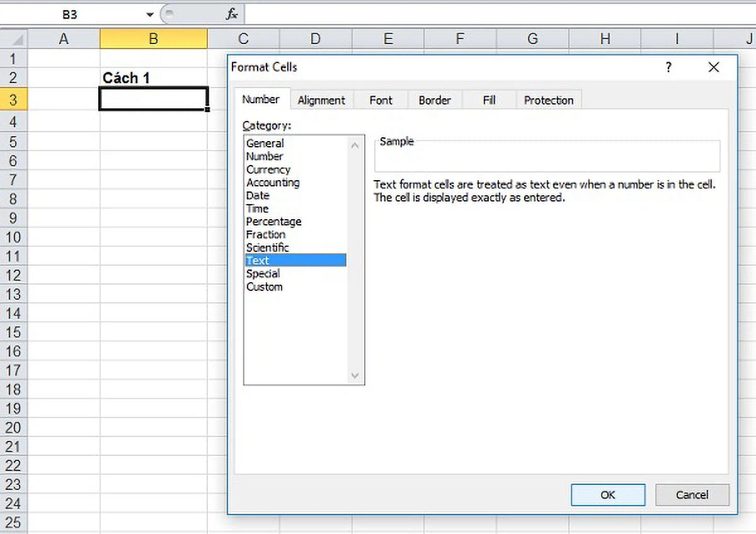Switch to the Protection tab

coord(547,99)
